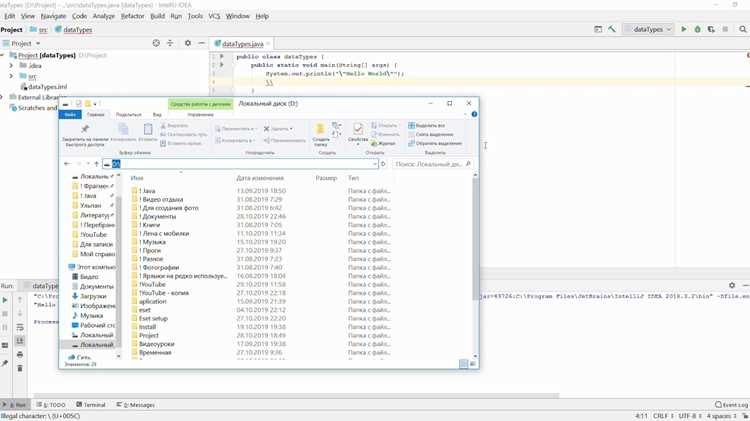Run with coverage icon in IntelliJ toolbar
Image resolution: width=750 pixels, height=421 pixels.
(711, 29)
